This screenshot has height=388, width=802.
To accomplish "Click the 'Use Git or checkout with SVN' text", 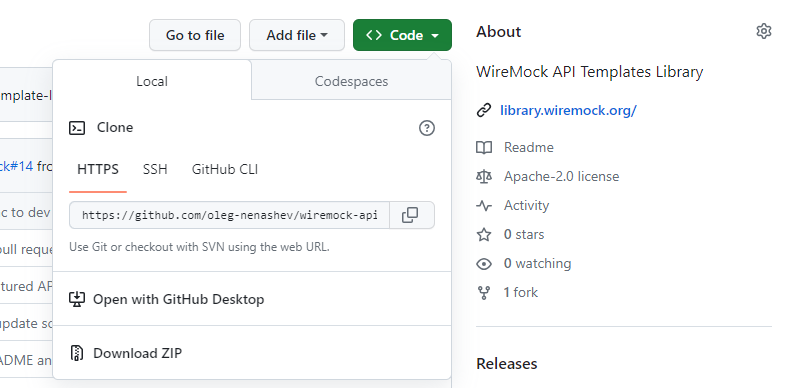I will [x=199, y=247].
